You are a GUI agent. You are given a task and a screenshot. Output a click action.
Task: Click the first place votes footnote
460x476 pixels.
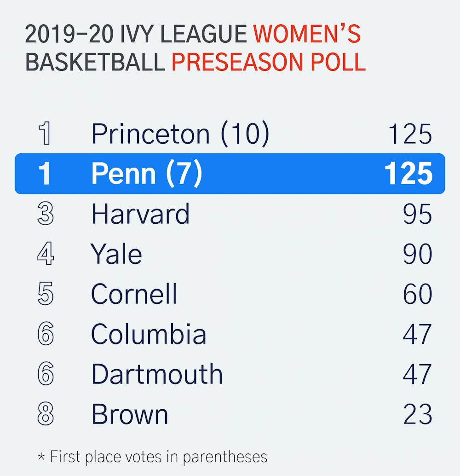pyautogui.click(x=152, y=457)
